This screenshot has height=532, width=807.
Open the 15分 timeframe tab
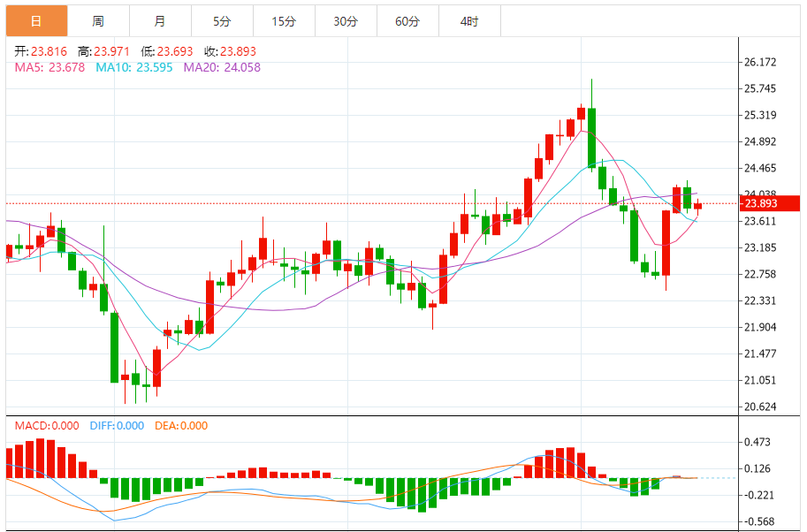(284, 21)
